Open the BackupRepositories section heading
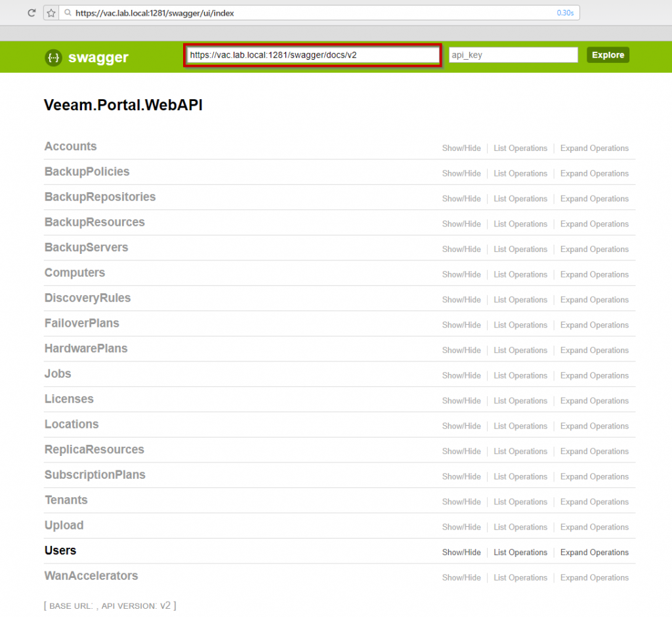 tap(100, 197)
